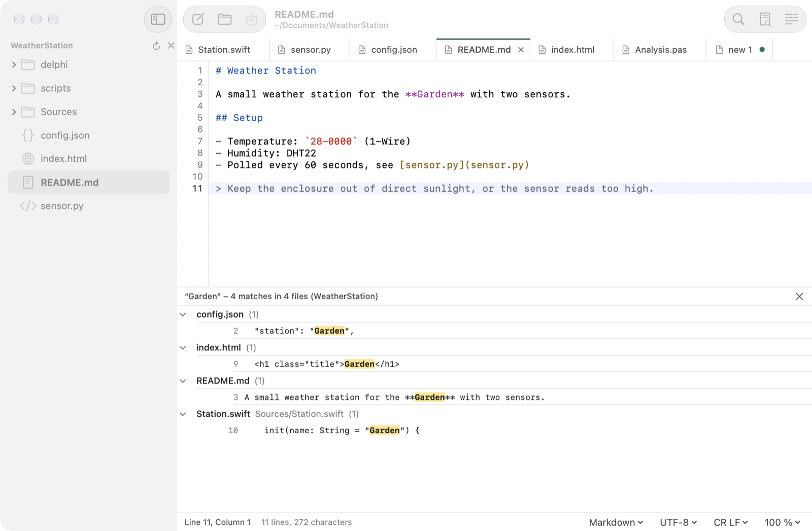Viewport: 812px width, 531px height.
Task: Click line number 7 in the gutter
Action: click(200, 141)
